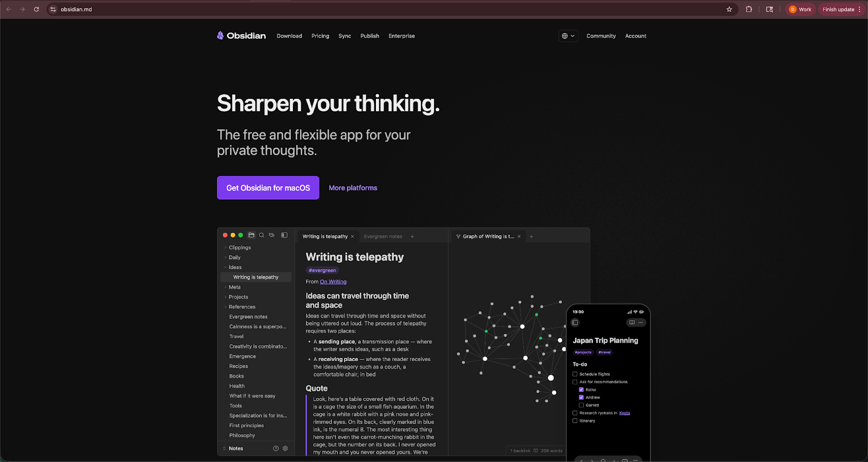Check the Garrett checkbox
The image size is (868, 462).
click(x=582, y=405)
